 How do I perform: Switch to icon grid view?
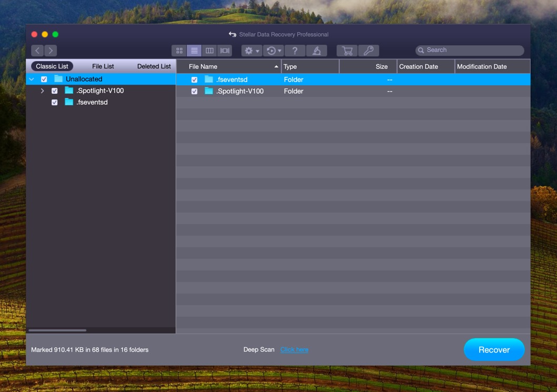point(179,51)
